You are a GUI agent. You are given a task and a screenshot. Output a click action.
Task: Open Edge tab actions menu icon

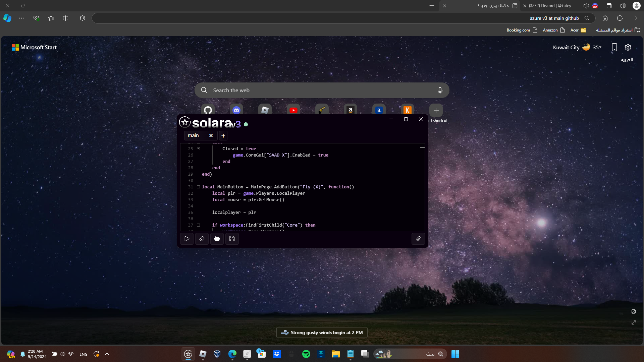(x=609, y=6)
